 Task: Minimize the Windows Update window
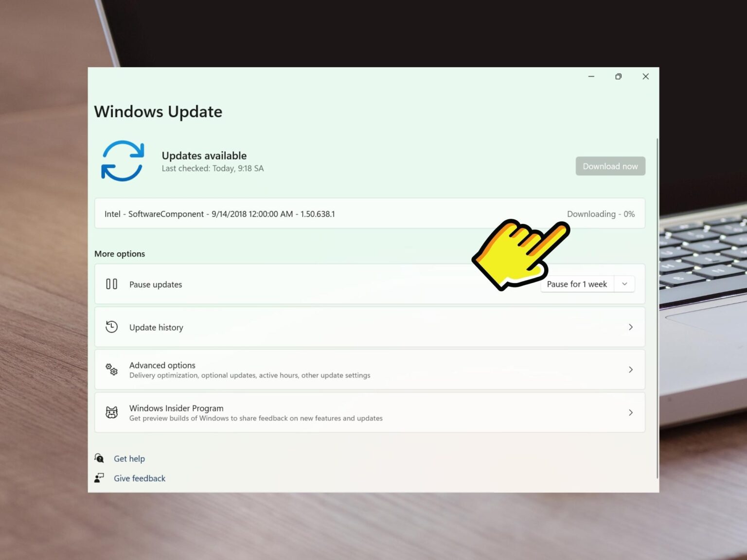point(591,76)
